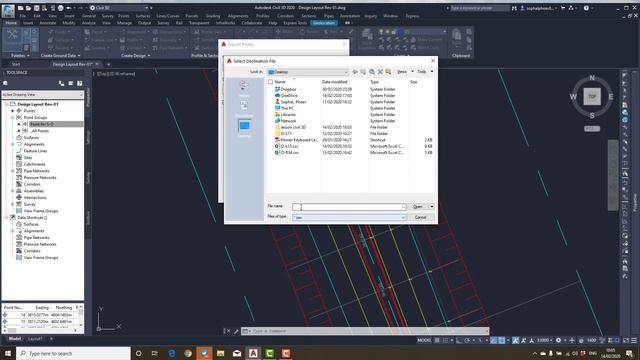Click Windows Start button
The image size is (640, 360).
pos(8,353)
